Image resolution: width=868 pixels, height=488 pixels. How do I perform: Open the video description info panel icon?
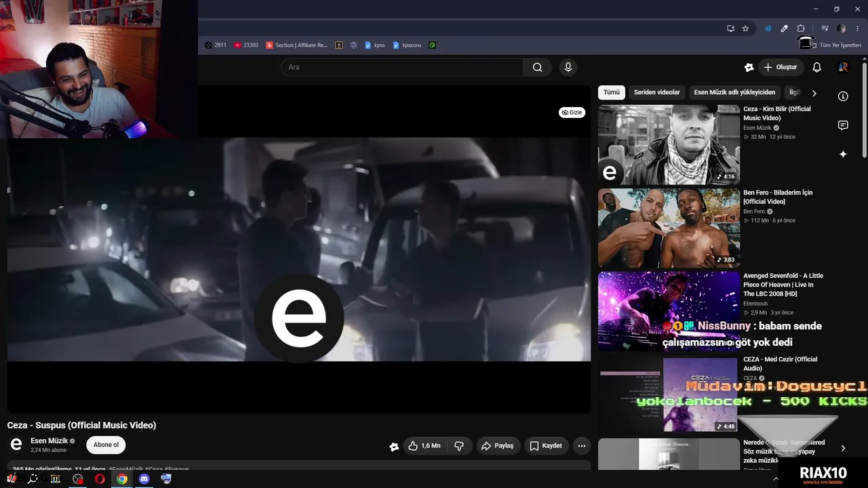point(843,96)
